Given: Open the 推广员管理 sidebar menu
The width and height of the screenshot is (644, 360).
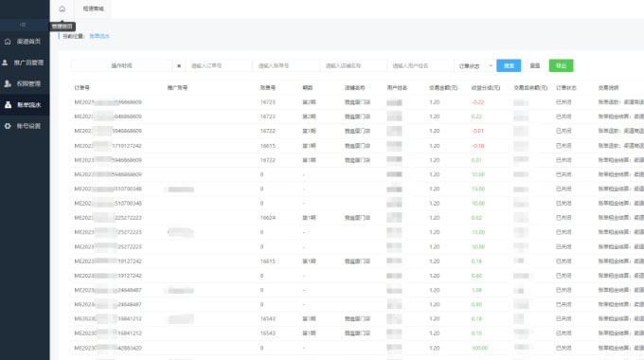Looking at the screenshot, I should 25,63.
